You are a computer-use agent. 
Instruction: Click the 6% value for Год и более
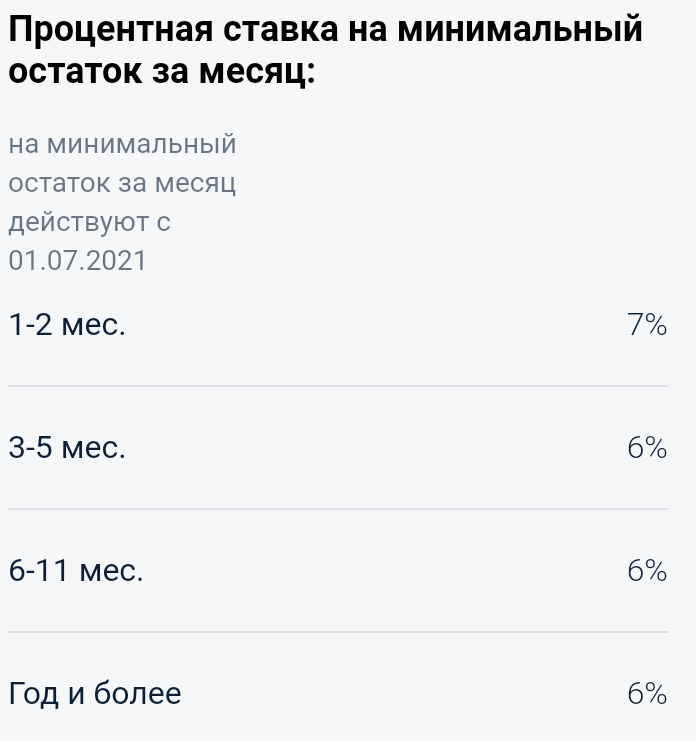click(x=647, y=693)
